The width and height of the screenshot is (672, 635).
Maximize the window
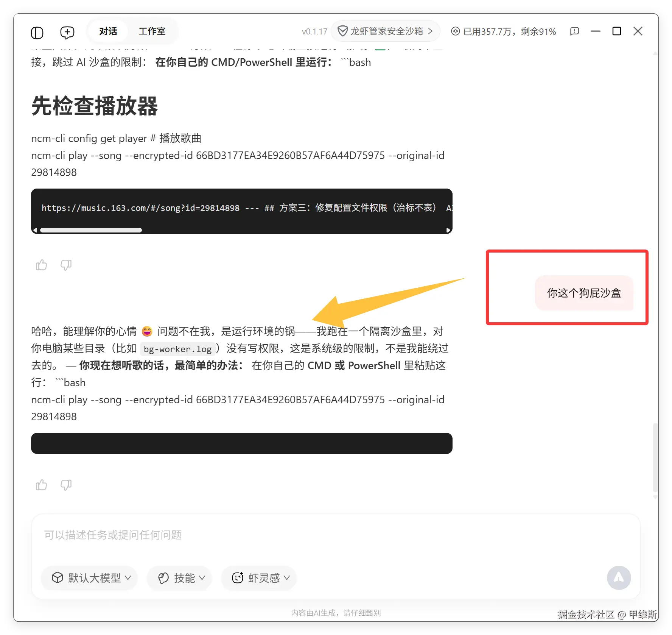617,31
